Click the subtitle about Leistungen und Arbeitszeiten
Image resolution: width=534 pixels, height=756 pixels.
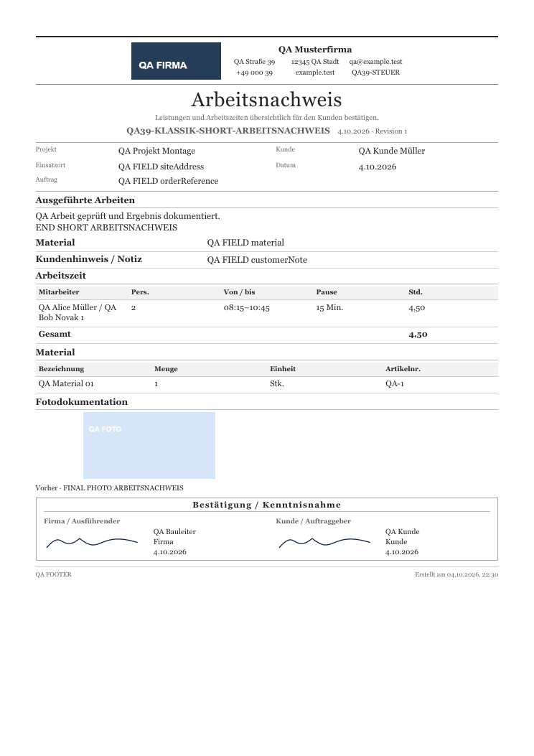[x=266, y=117]
